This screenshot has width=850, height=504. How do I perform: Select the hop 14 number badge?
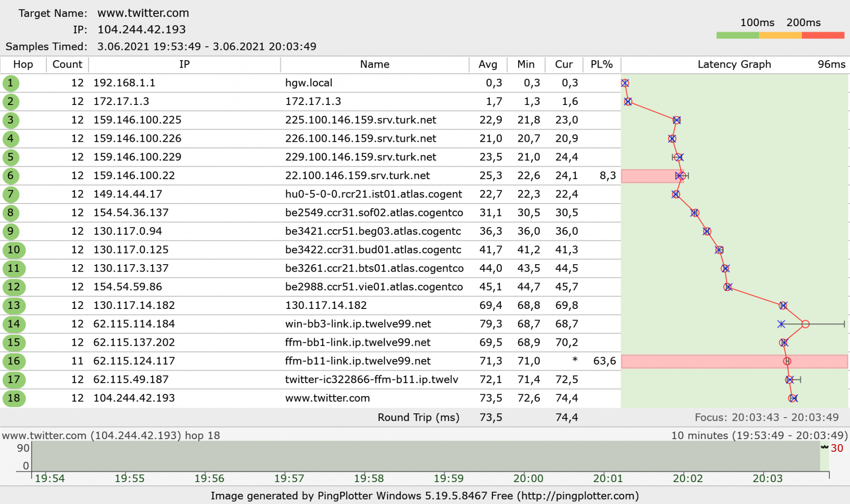[x=14, y=324]
